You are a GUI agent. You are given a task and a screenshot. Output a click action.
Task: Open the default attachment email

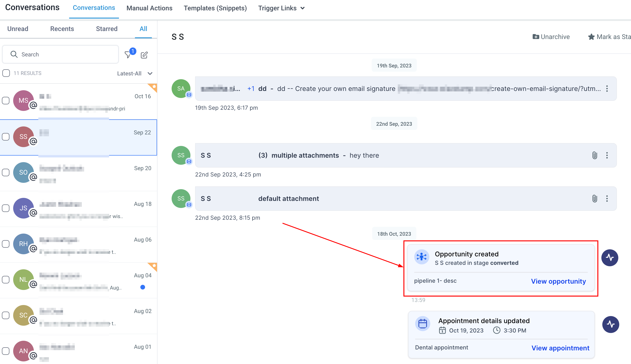point(406,199)
